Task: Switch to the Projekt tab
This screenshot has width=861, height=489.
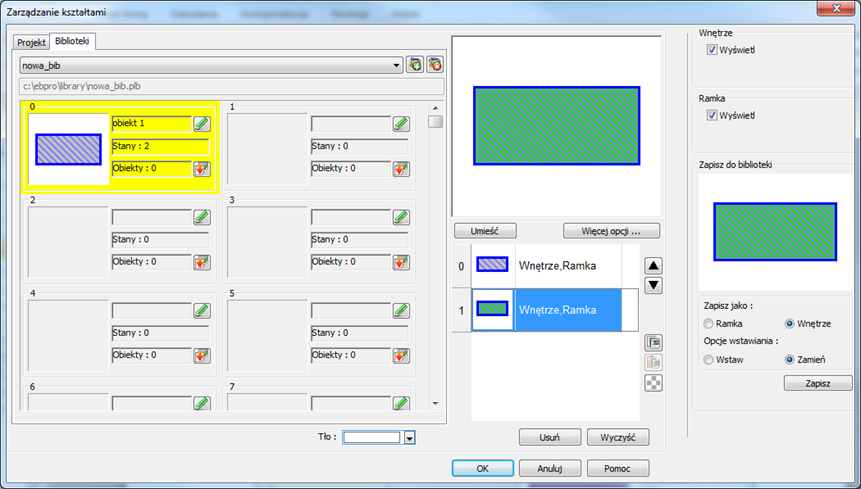Action: (x=31, y=42)
